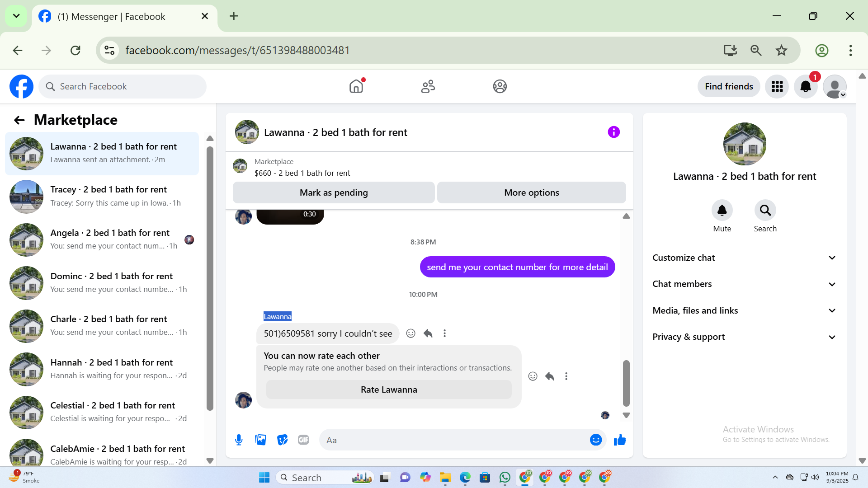Install app icon in the address bar
The width and height of the screenshot is (868, 488).
(730, 50)
